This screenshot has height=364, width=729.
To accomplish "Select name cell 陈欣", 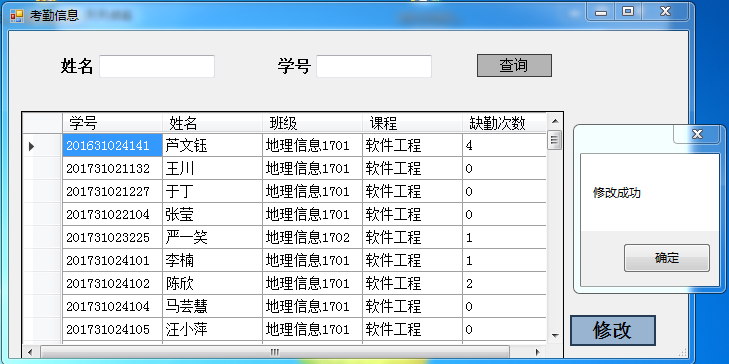I will 212,284.
